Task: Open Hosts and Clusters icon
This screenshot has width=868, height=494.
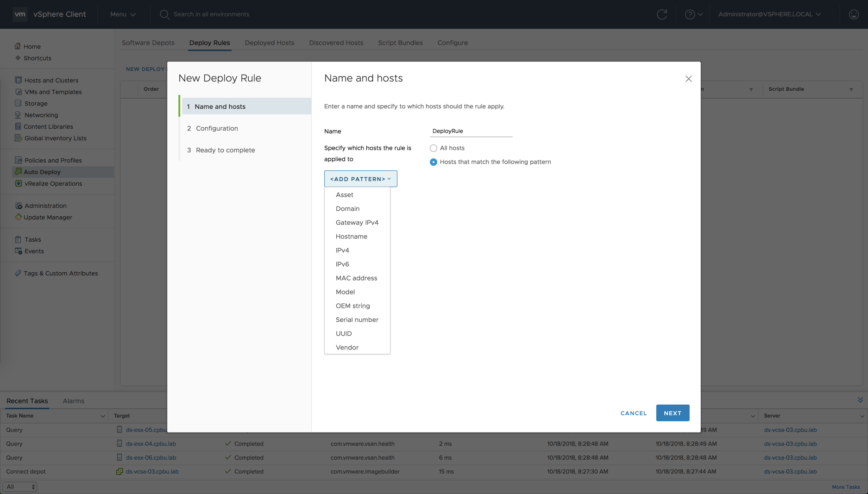Action: point(18,80)
